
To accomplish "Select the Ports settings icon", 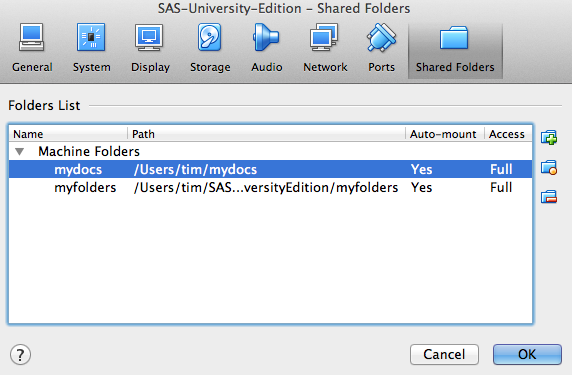I will [381, 47].
